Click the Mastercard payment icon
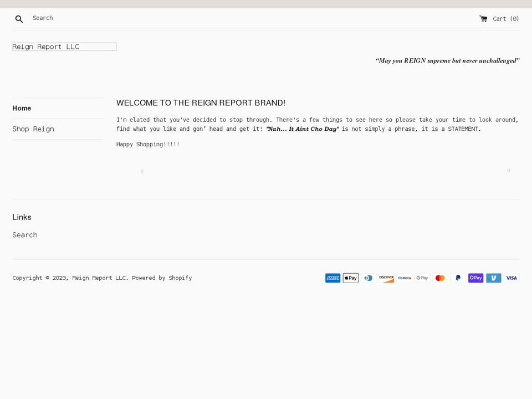Screen dimensions: 532x399 440,278
